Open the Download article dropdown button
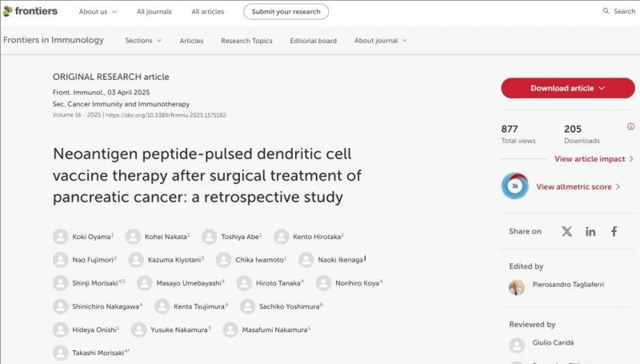Image resolution: width=640 pixels, height=364 pixels. click(x=567, y=88)
